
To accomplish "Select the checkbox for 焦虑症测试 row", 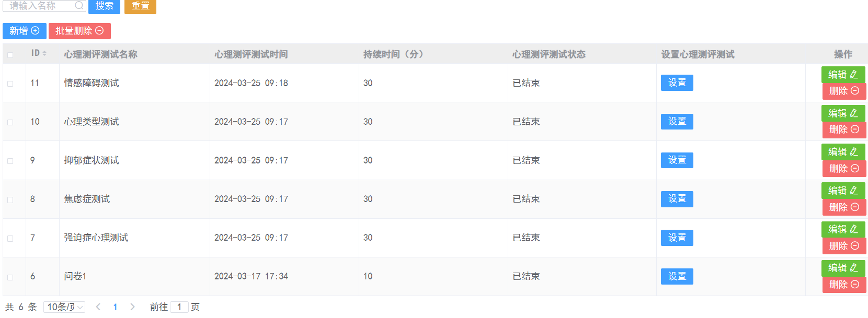I will tap(10, 199).
